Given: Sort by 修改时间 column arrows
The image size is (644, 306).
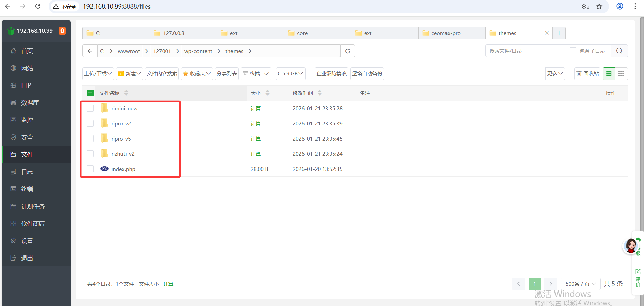Looking at the screenshot, I should [x=320, y=93].
